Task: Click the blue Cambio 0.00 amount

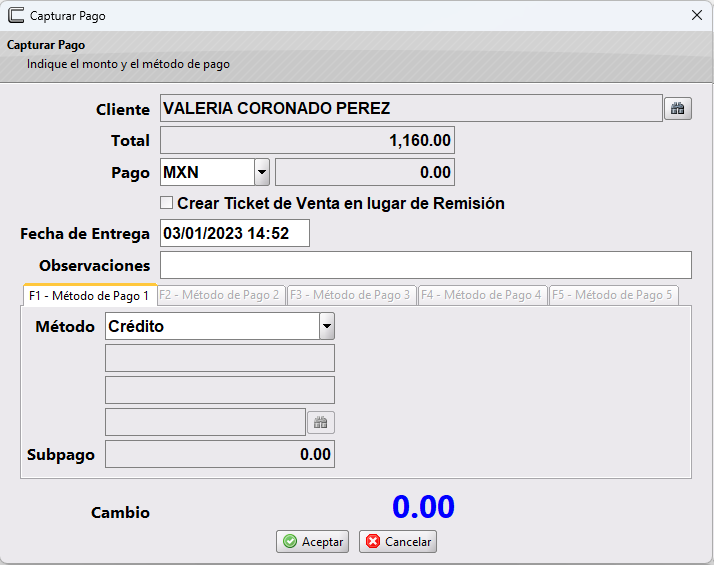Action: pos(423,507)
